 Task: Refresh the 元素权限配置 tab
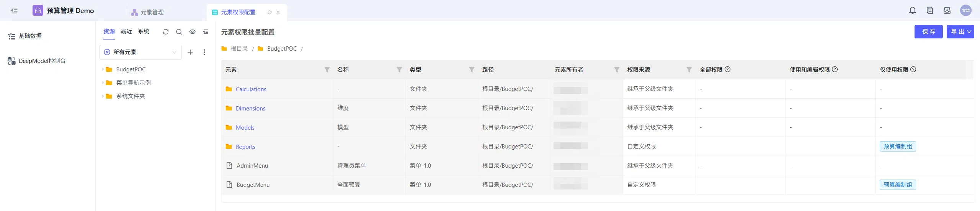[x=269, y=12]
